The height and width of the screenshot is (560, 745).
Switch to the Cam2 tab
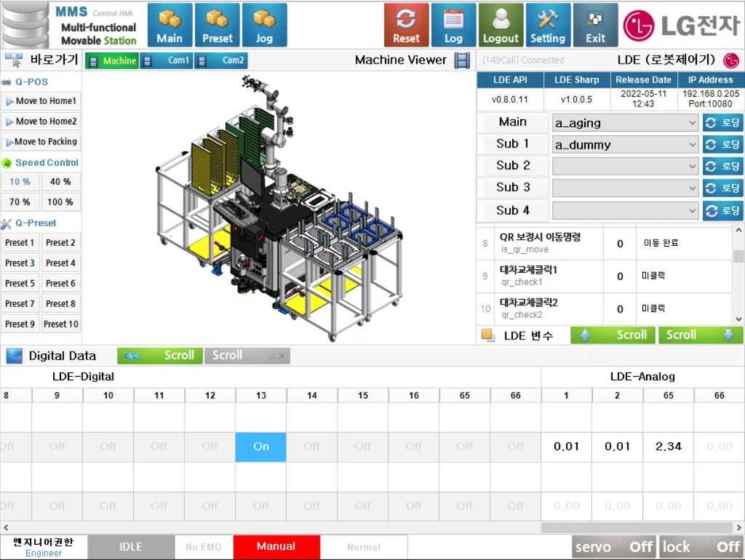(221, 61)
